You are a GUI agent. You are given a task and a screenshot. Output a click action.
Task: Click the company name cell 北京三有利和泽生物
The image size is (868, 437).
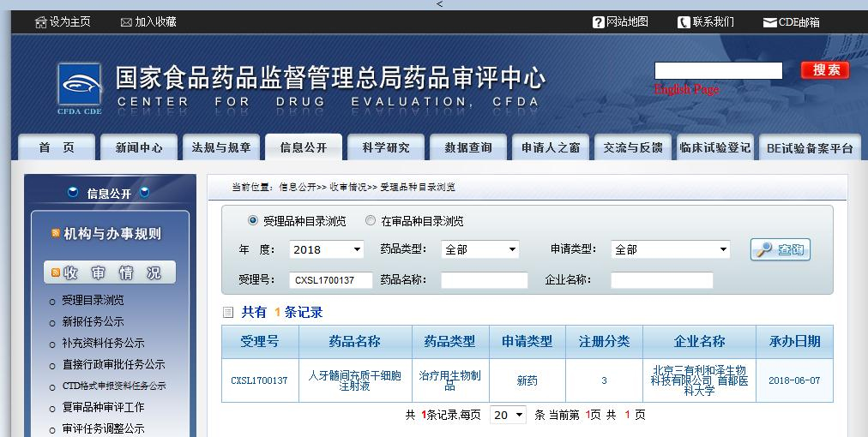click(x=699, y=380)
